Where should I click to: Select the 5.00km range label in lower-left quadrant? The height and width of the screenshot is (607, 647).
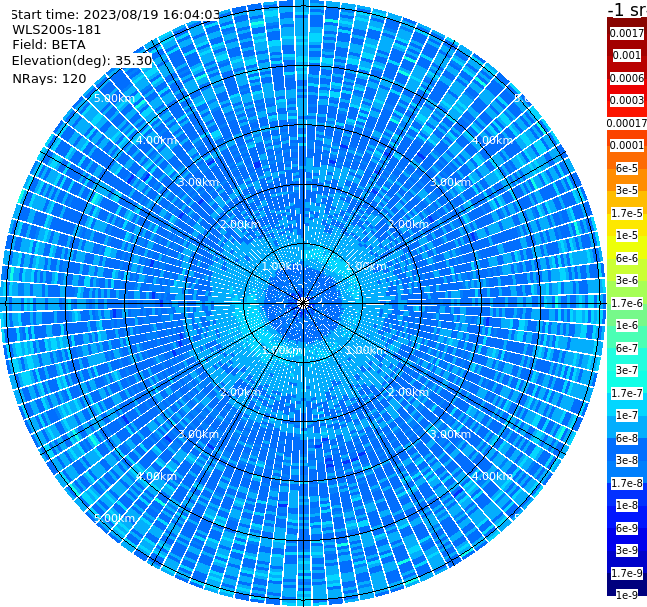114,518
